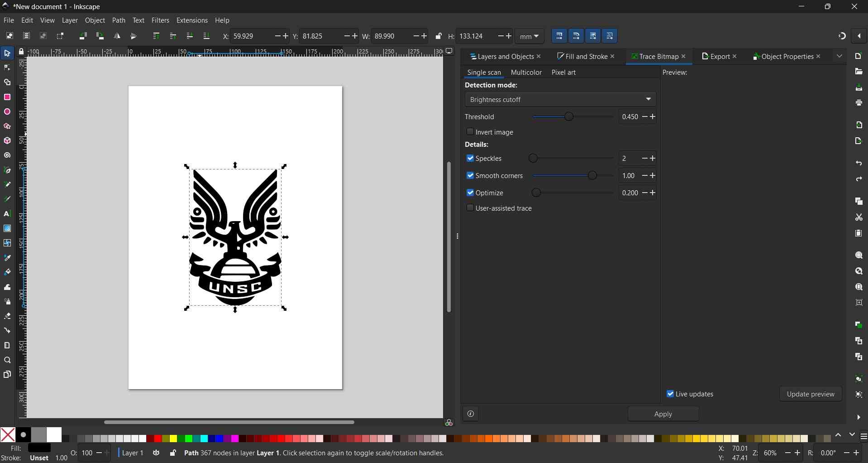The height and width of the screenshot is (463, 868).
Task: Open the Filters menu
Action: pyautogui.click(x=160, y=20)
